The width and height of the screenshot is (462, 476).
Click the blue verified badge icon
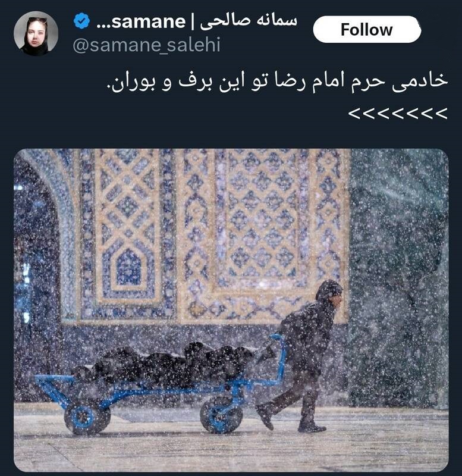click(x=81, y=21)
